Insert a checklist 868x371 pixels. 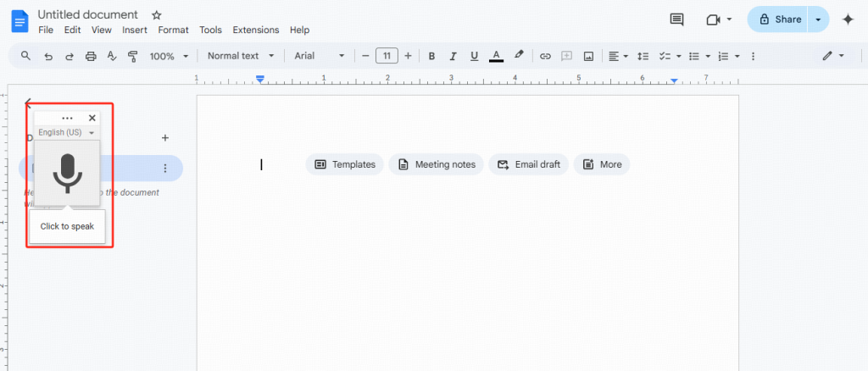[665, 56]
